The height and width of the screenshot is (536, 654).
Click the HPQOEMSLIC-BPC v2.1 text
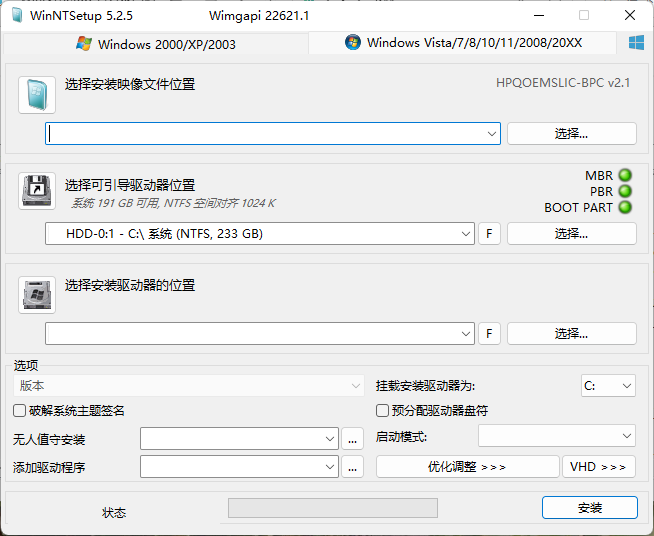[x=563, y=83]
